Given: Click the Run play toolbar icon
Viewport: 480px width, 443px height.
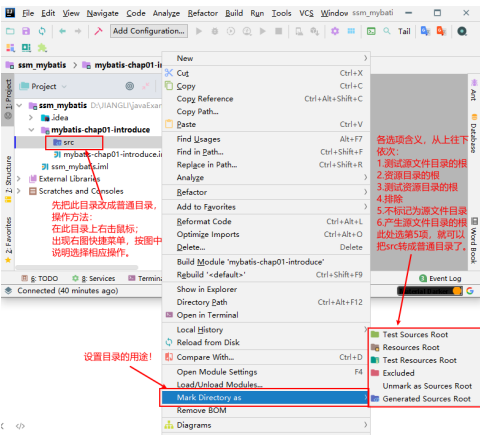Looking at the screenshot, I should (199, 31).
